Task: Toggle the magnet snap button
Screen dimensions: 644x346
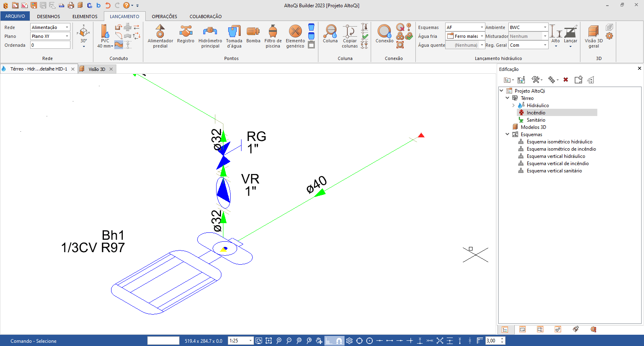Action: [339, 341]
